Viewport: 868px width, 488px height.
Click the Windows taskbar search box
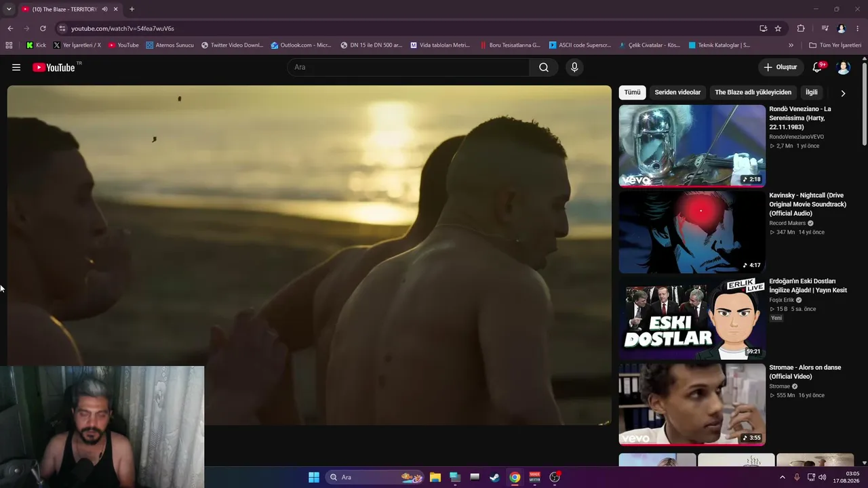click(x=374, y=477)
